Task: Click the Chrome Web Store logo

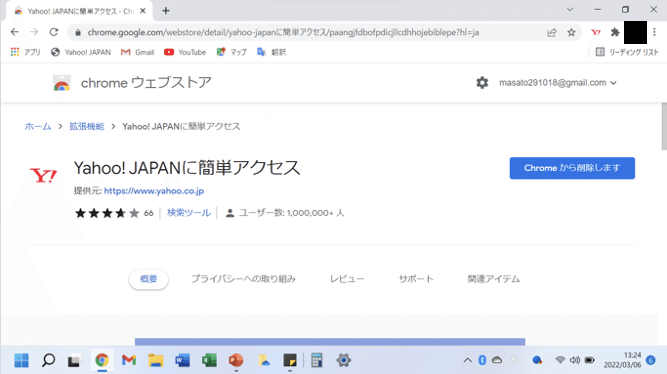Action: click(x=62, y=83)
